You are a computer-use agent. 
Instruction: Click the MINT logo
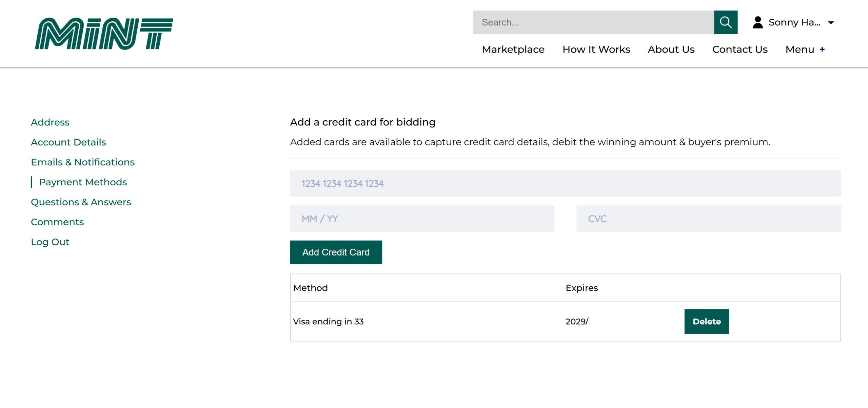[x=104, y=34]
